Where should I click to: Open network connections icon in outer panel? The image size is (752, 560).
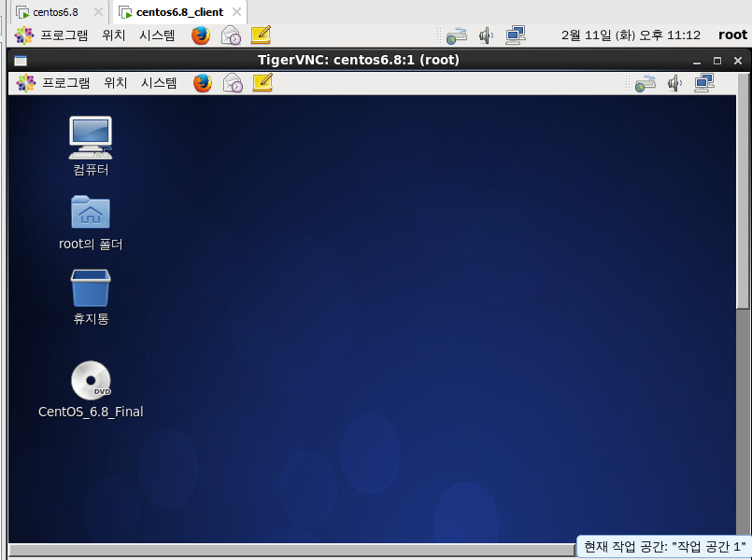(x=516, y=35)
